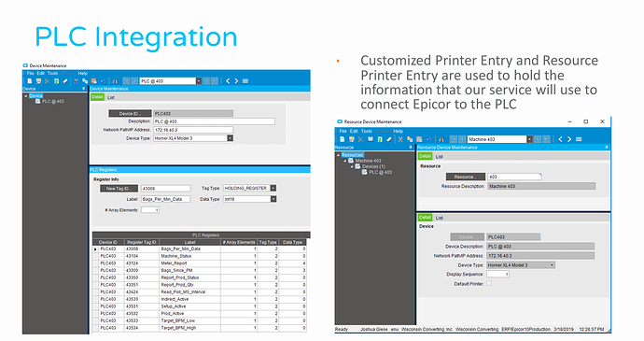Go back with left chevron in Device Maintenance

pos(228,81)
